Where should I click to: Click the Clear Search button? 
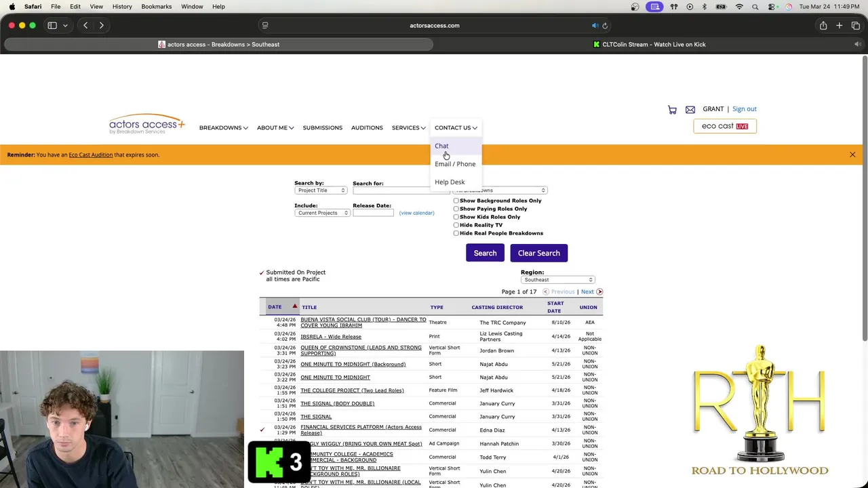click(x=539, y=253)
